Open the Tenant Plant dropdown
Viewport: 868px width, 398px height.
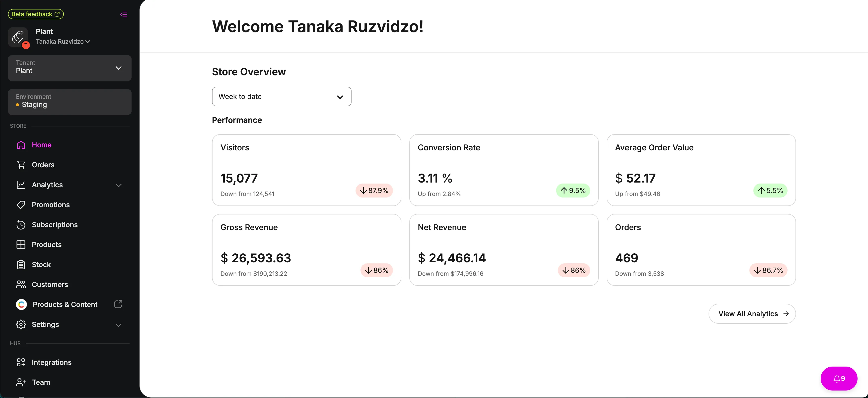click(x=70, y=68)
